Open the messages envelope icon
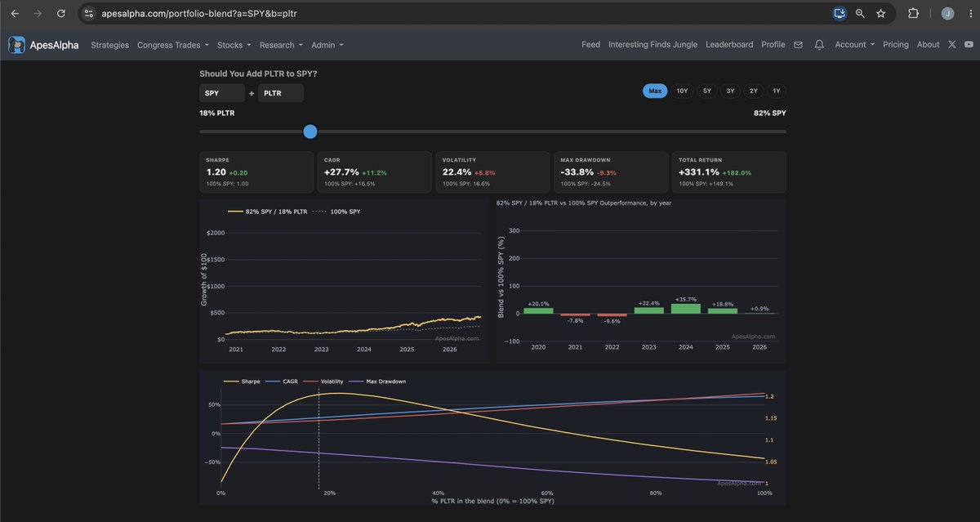The height and width of the screenshot is (522, 980). [799, 45]
